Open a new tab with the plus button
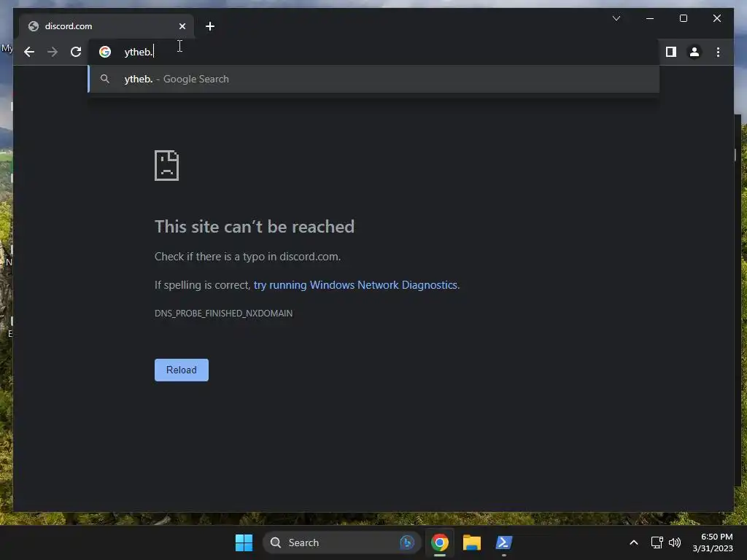The height and width of the screenshot is (560, 747). pos(210,26)
